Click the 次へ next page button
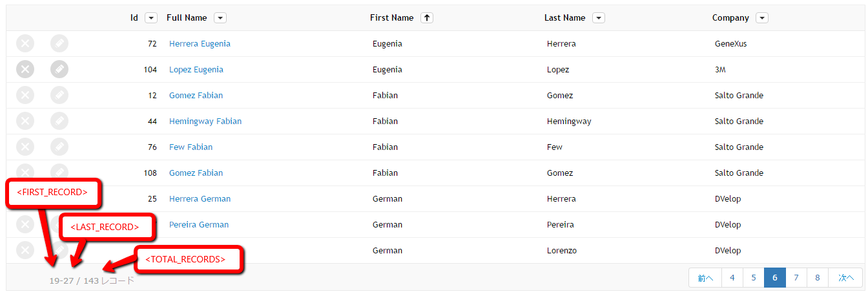 click(x=846, y=278)
